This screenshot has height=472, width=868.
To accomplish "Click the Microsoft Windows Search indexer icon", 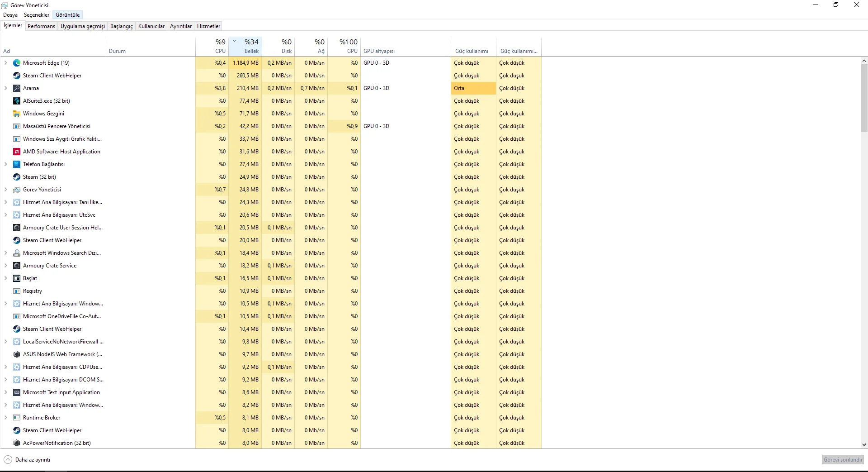I will pyautogui.click(x=17, y=253).
